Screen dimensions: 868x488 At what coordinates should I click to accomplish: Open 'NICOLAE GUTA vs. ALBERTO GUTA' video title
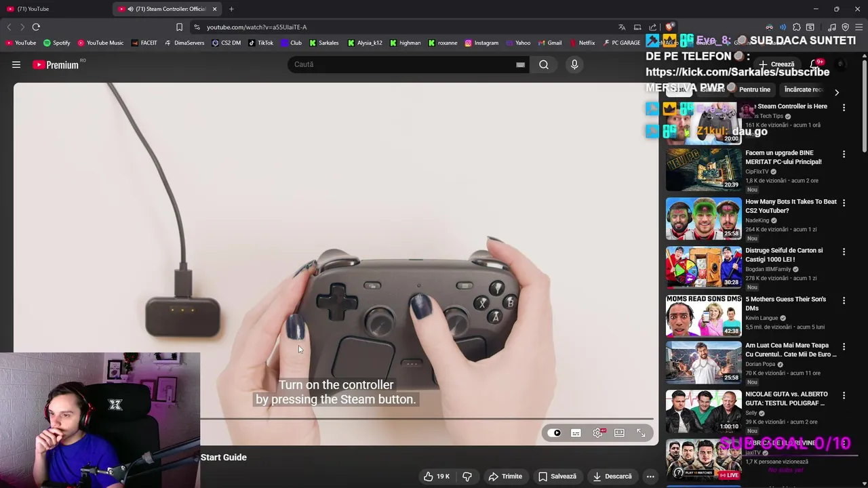[787, 399]
